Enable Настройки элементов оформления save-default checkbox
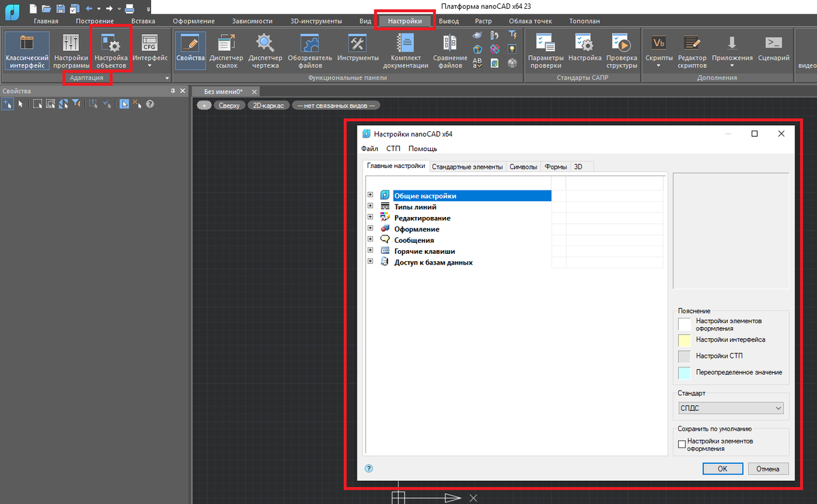 pyautogui.click(x=682, y=444)
